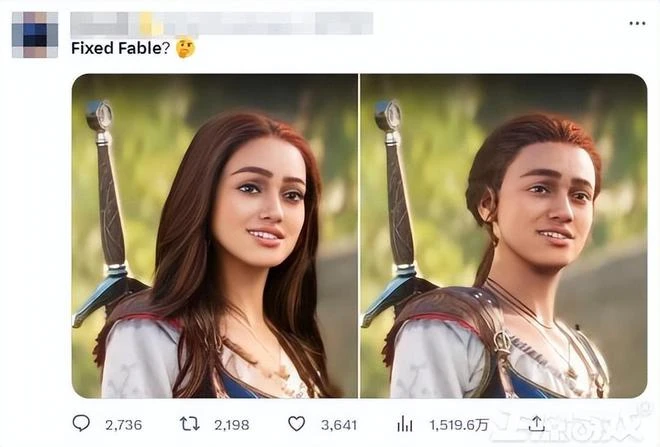This screenshot has height=447, width=660.
Task: Open view analytics bar chart icon
Action: 405,424
